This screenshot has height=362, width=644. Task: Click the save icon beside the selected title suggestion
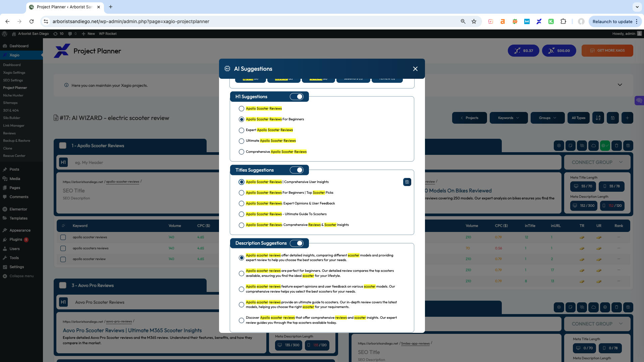(x=407, y=182)
